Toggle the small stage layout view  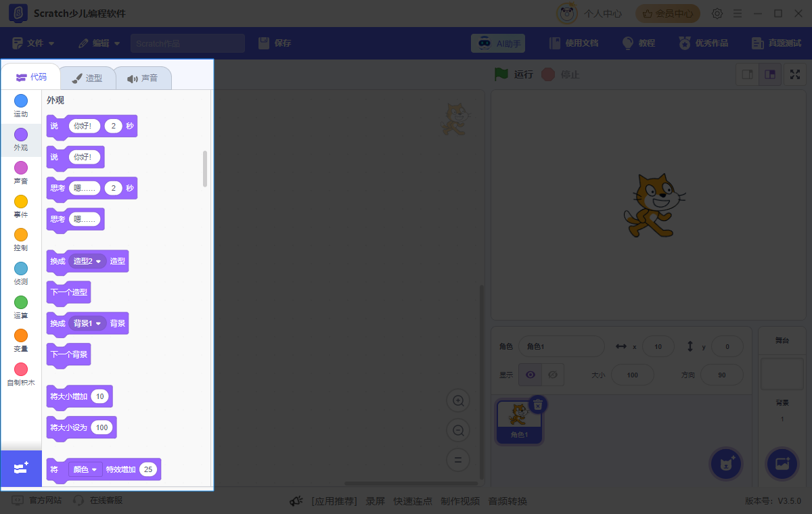point(747,74)
